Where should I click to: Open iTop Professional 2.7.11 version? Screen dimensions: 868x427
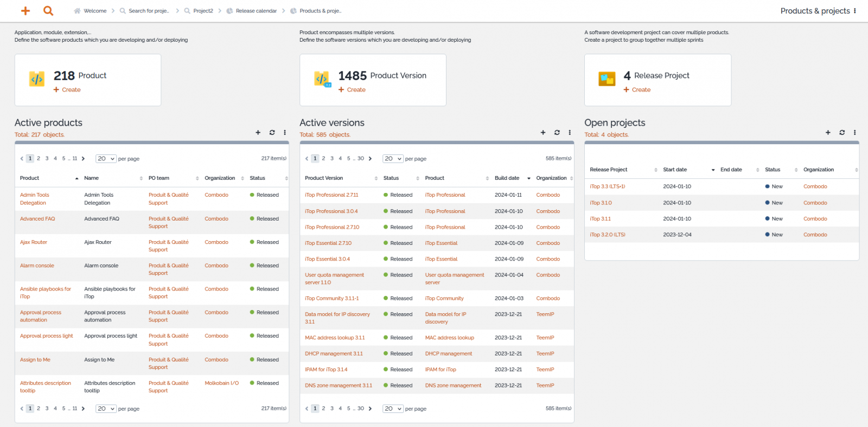click(x=331, y=195)
